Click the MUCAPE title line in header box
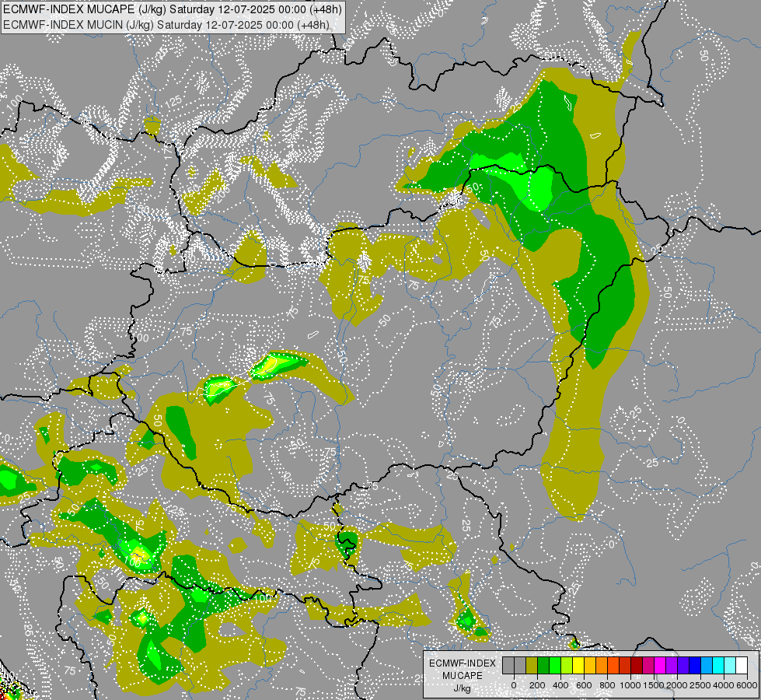 (173, 9)
